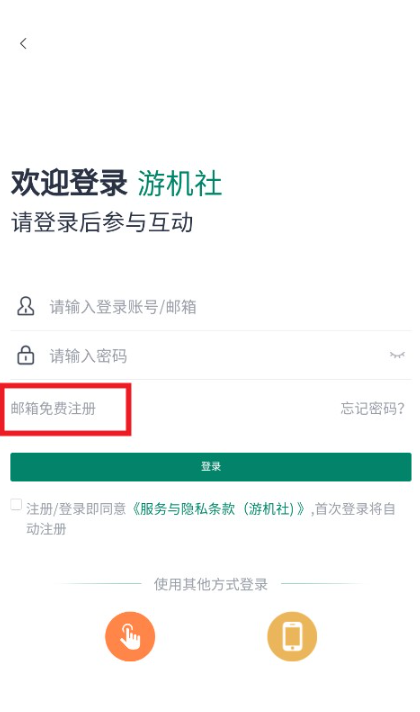Click the user avatar icon beside account field
Image resolution: width=420 pixels, height=712 pixels.
(25, 307)
